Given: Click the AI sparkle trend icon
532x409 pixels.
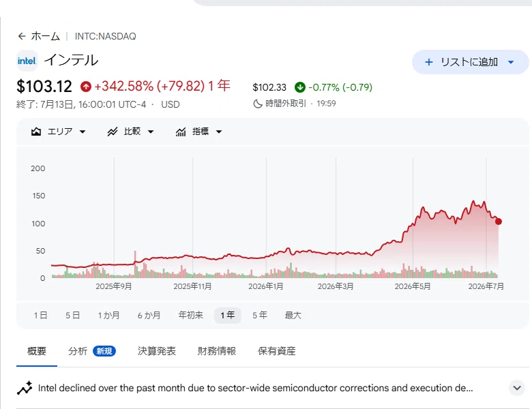Looking at the screenshot, I should point(25,389).
